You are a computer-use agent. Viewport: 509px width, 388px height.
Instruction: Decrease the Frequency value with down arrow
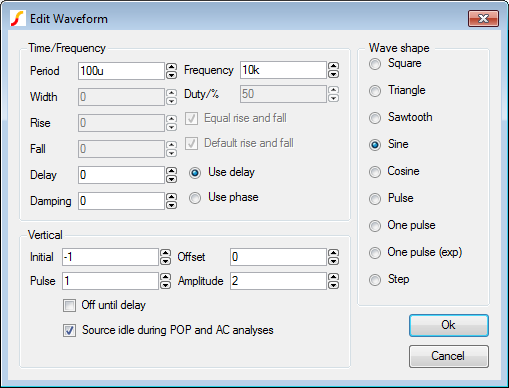coord(333,74)
